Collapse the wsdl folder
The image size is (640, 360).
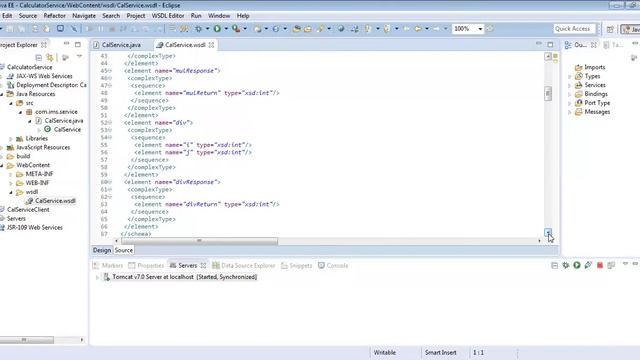[x=11, y=192]
